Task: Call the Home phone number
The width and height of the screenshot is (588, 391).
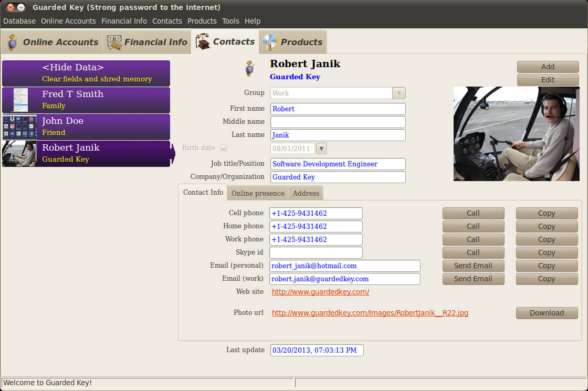Action: 473,226
